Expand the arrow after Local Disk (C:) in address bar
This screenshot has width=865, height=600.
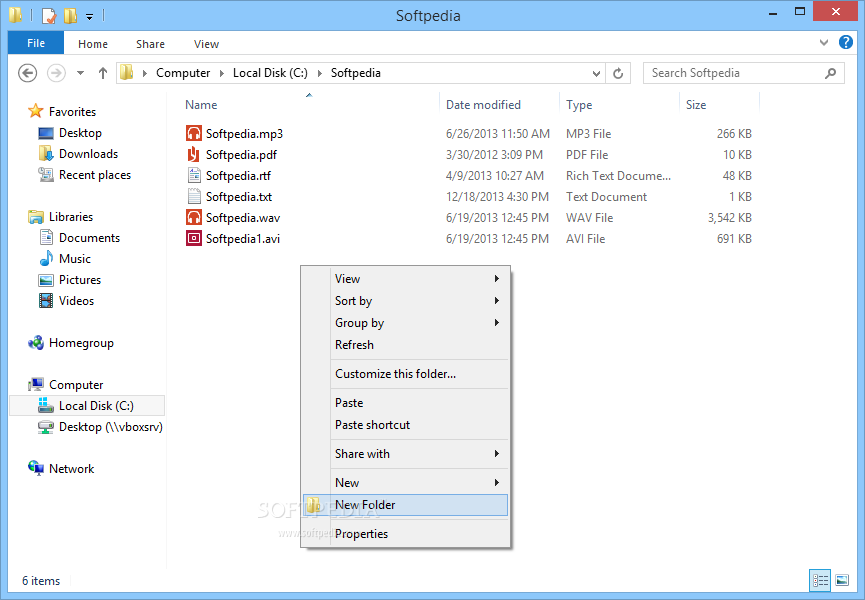(319, 73)
